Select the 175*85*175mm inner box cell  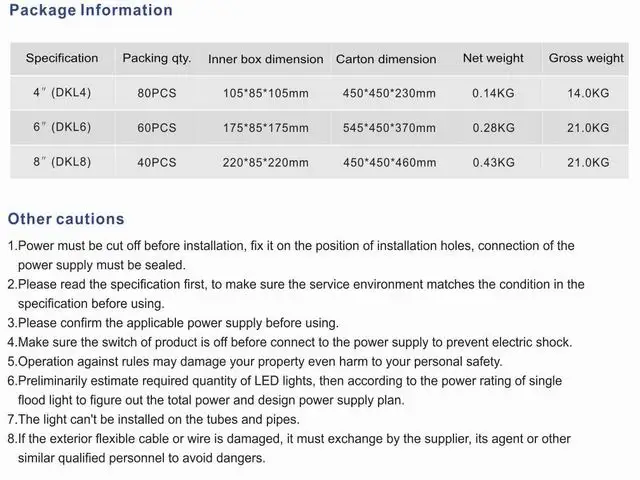[265, 128]
